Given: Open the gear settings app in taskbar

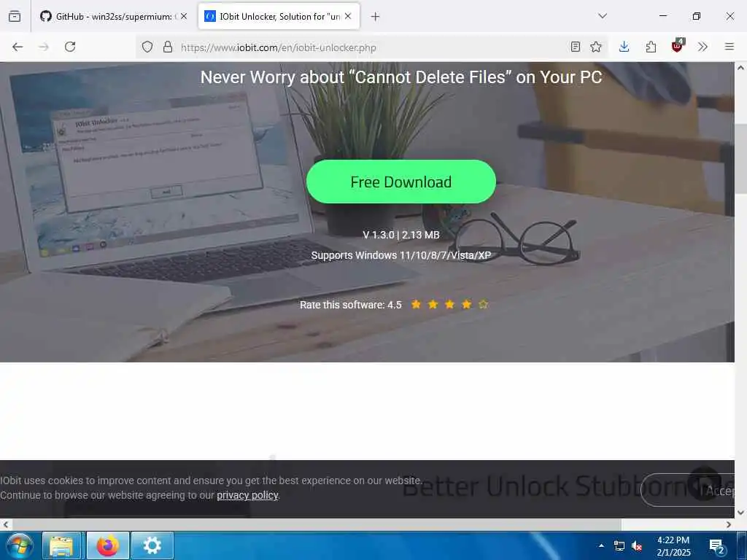Looking at the screenshot, I should [152, 545].
